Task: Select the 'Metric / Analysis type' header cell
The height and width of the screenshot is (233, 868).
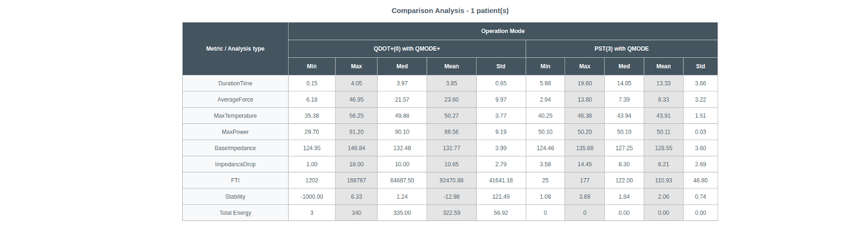Action: pyautogui.click(x=235, y=49)
